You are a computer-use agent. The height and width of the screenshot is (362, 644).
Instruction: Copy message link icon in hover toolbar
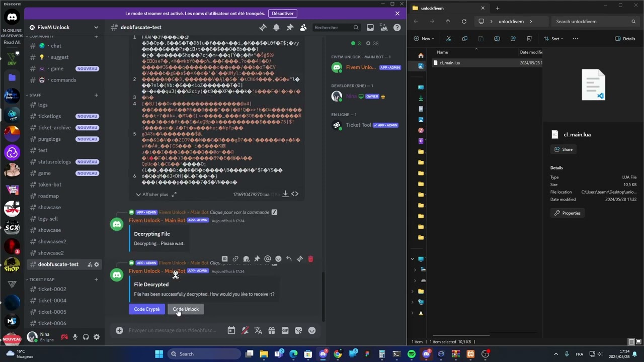click(x=235, y=259)
